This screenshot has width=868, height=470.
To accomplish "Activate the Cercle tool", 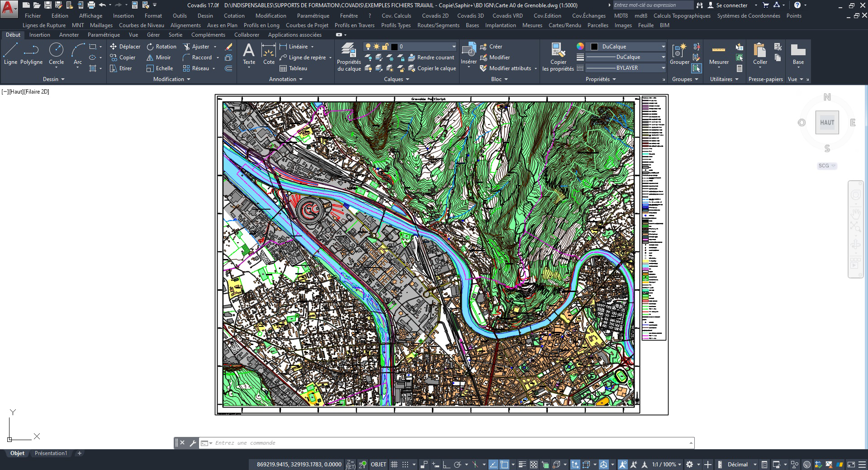I will click(x=56, y=54).
